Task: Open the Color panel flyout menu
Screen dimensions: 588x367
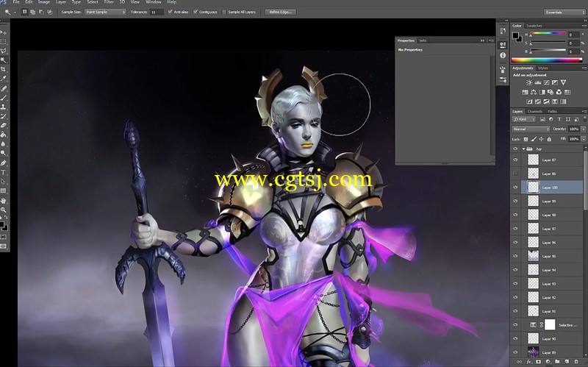Action: (584, 26)
